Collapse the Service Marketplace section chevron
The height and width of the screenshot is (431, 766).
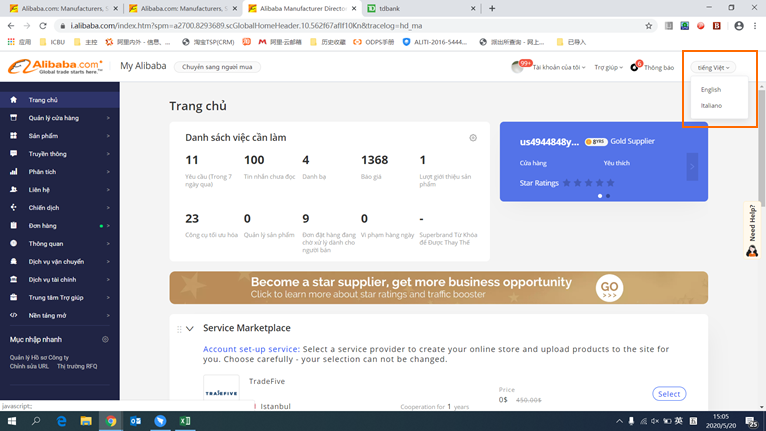click(x=190, y=328)
